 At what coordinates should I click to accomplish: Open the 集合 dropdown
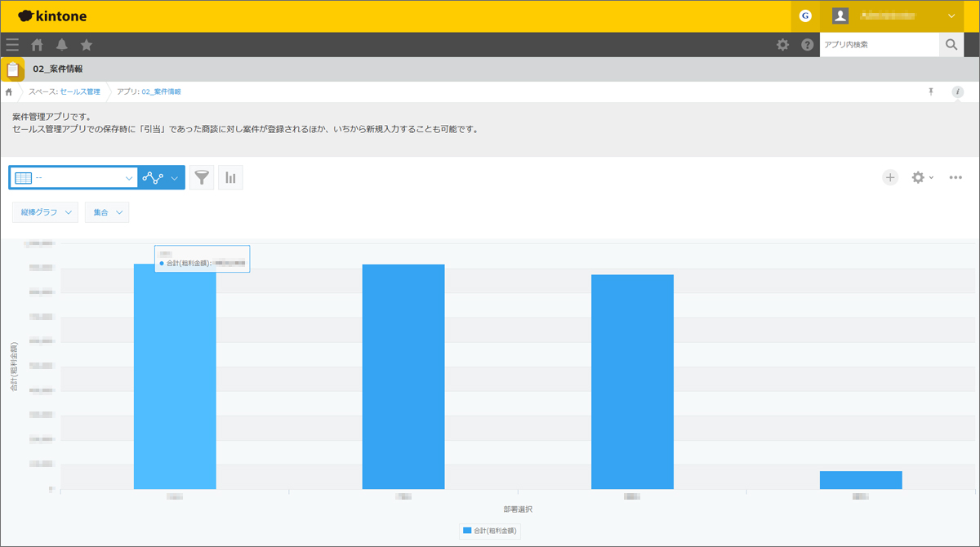(107, 212)
